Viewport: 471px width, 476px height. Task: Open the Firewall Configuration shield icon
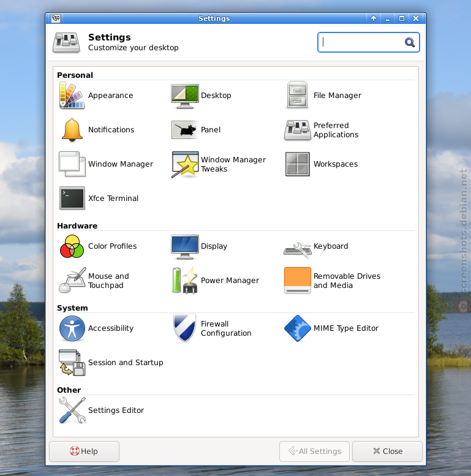[x=184, y=328]
